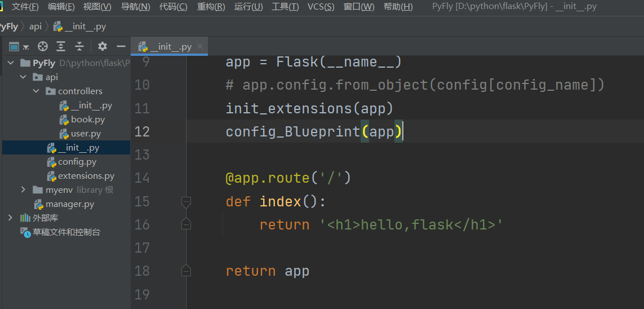This screenshot has width=644, height=309.
Task: Select 外部库 in project tree
Action: click(x=66, y=218)
